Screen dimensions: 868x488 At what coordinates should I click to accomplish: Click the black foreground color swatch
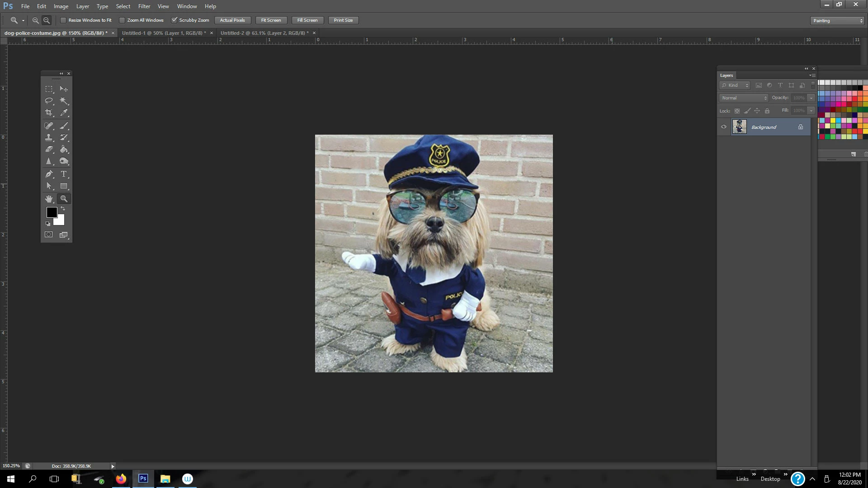52,212
